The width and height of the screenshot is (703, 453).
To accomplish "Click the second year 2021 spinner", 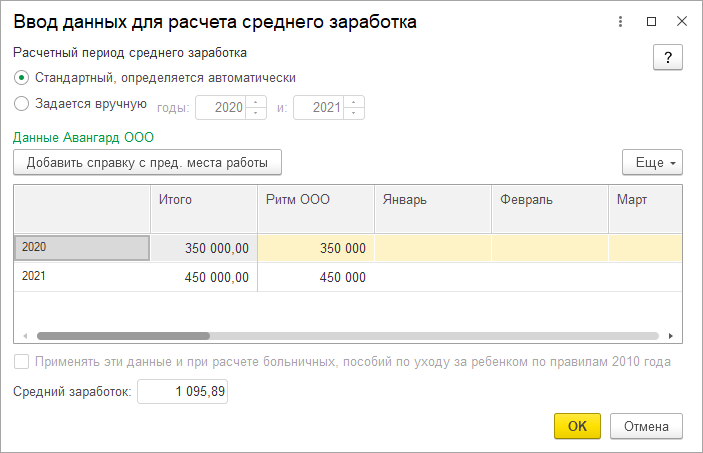I will [354, 107].
